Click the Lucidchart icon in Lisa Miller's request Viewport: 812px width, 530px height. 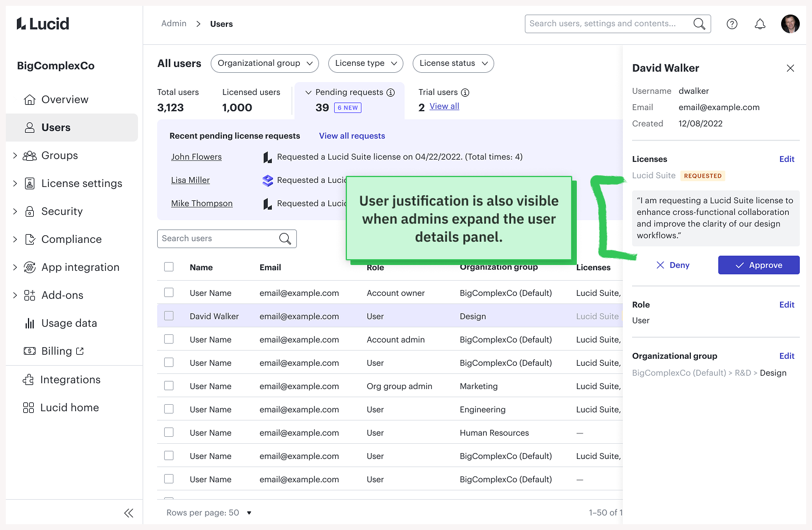[x=268, y=181]
